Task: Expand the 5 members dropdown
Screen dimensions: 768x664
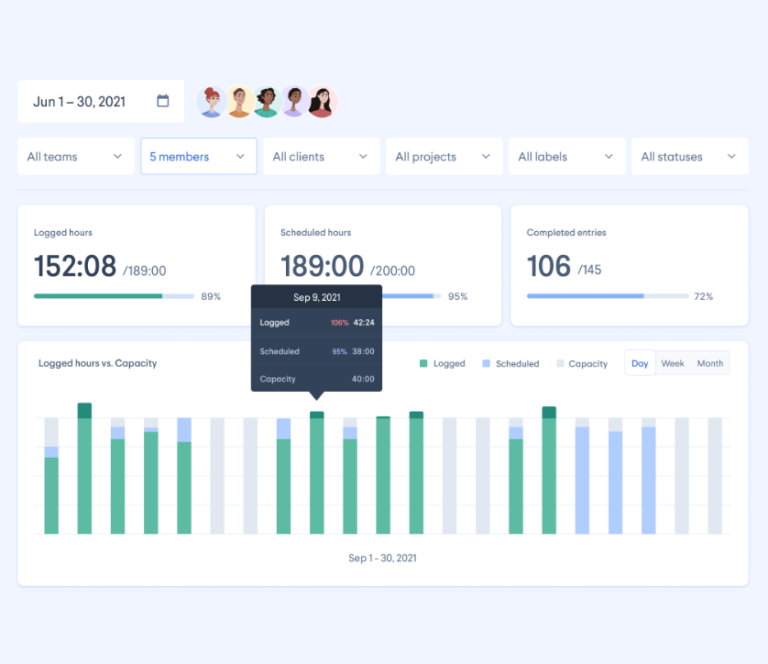Action: point(199,157)
